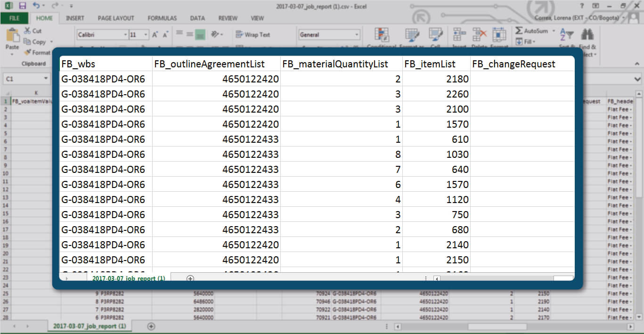Add a new sheet with plus button
This screenshot has width=644, height=334.
[x=151, y=326]
